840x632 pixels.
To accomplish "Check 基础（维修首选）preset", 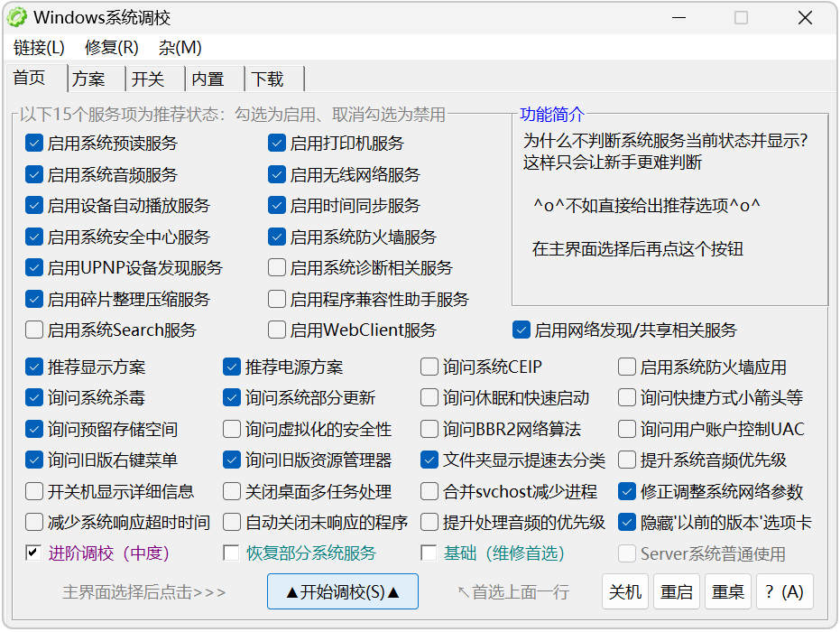I will tap(429, 553).
